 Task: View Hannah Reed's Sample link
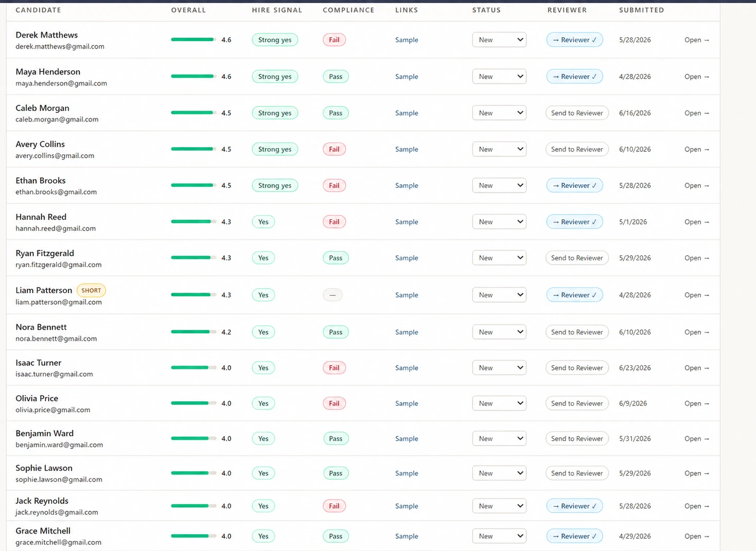[407, 222]
